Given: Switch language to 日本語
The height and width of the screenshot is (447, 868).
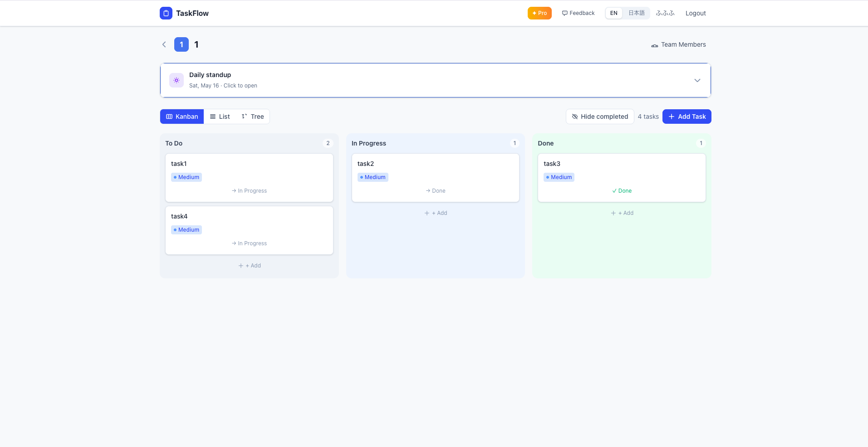Looking at the screenshot, I should (636, 13).
